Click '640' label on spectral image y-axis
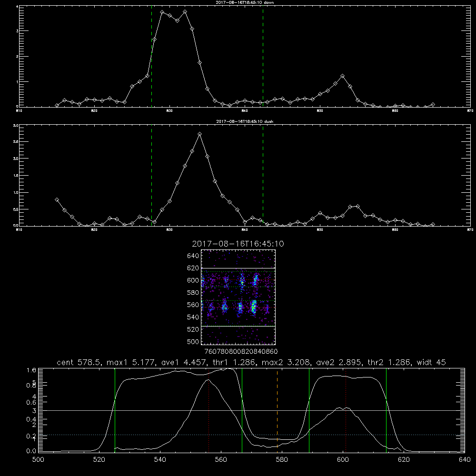The image size is (476, 476). 193,256
